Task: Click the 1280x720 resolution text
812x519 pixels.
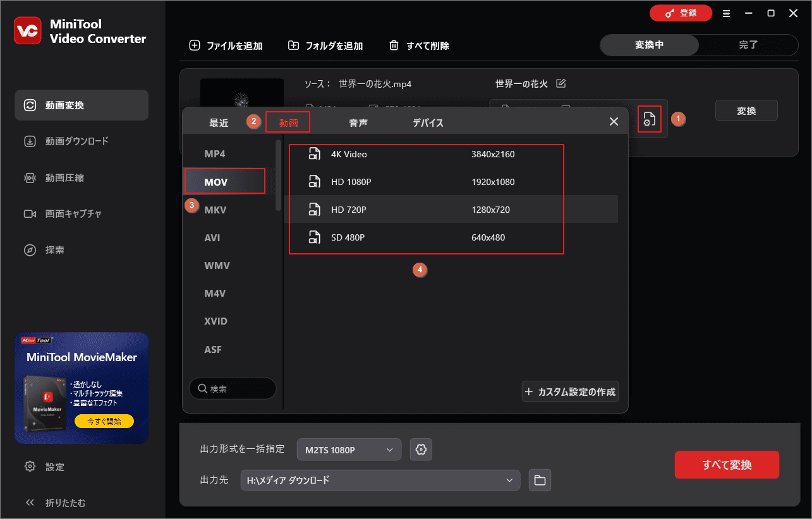Action: [x=490, y=210]
